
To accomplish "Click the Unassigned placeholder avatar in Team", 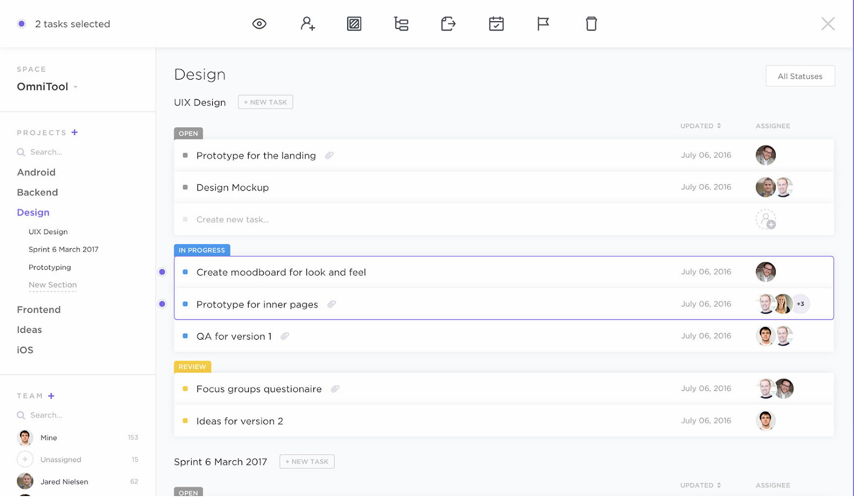I will [x=25, y=459].
